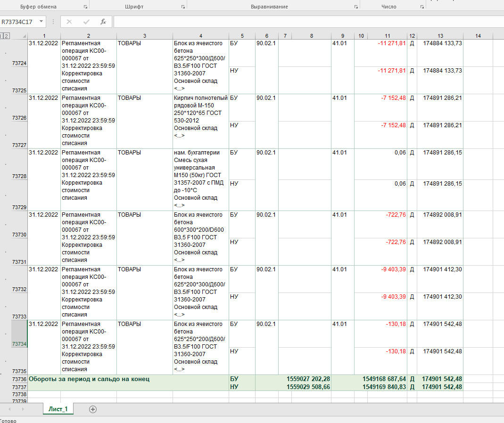The width and height of the screenshot is (504, 423).
Task: Select column 13 header
Action: click(440, 36)
